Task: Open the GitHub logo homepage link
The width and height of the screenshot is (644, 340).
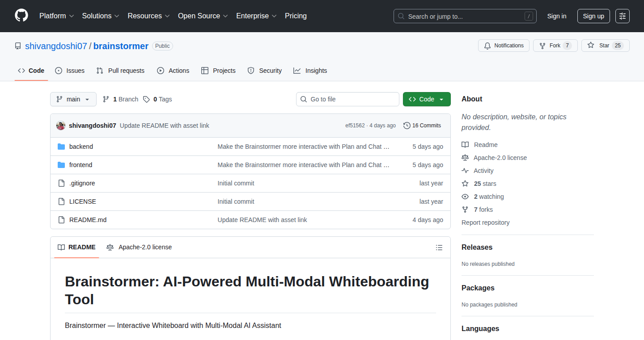Action: click(x=21, y=16)
